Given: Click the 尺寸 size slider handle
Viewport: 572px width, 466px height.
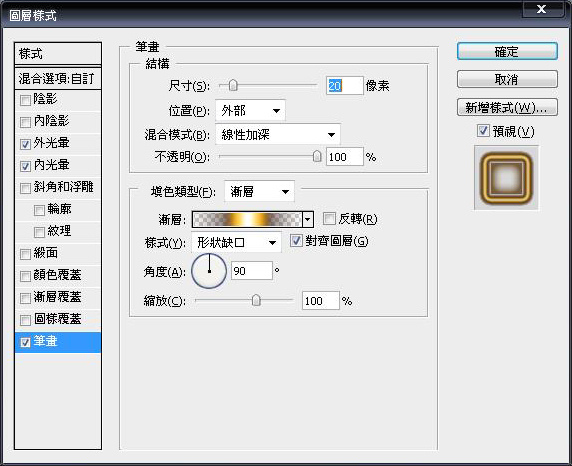Looking at the screenshot, I should coord(233,85).
